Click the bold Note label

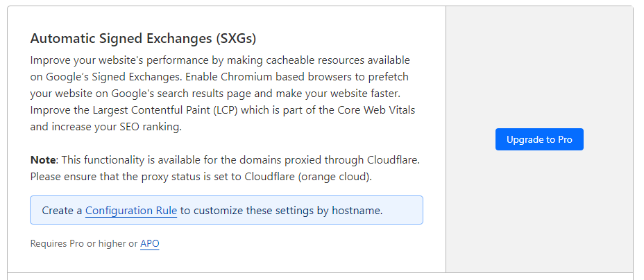point(42,159)
